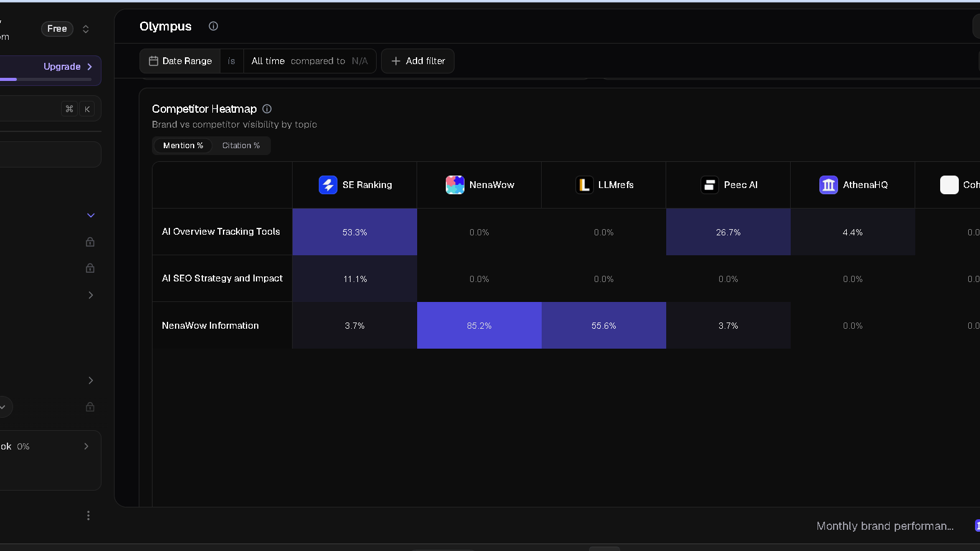Click the NenaWow logo icon
Viewport: 980px width, 551px height.
click(x=455, y=185)
